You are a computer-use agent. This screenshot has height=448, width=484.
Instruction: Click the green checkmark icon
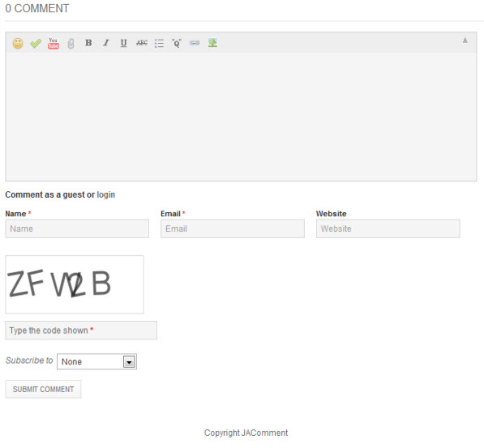point(36,43)
